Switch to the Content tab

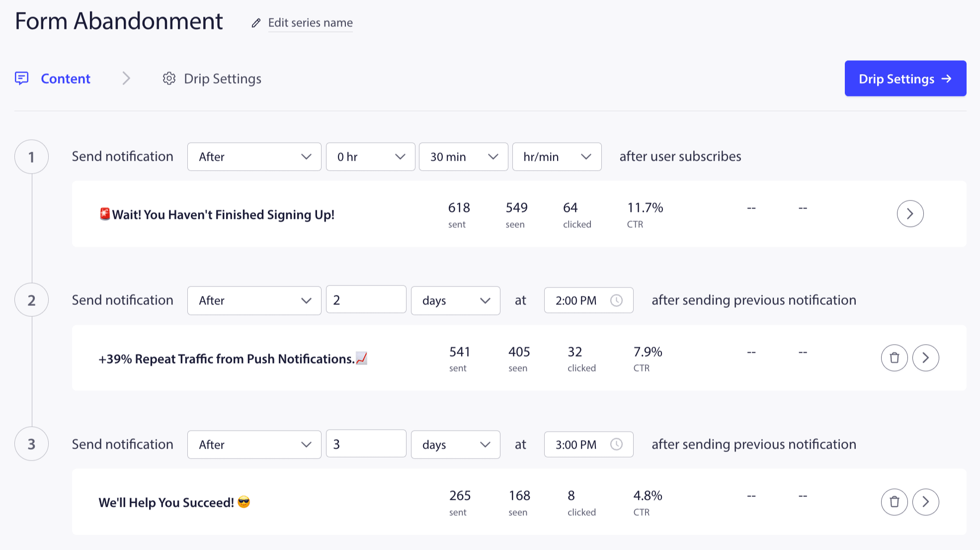[x=65, y=79]
